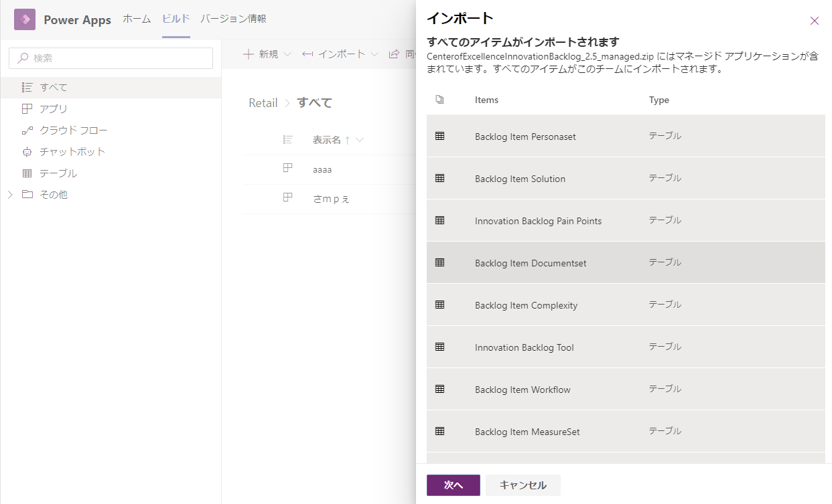Click the table icon beside Innovation Backlog Tool
832x504 pixels.
click(x=439, y=347)
